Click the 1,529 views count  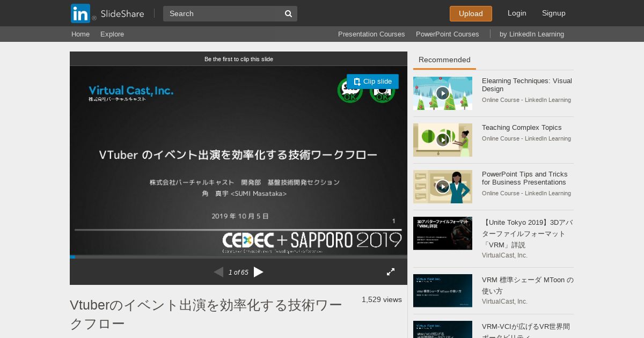(x=382, y=299)
